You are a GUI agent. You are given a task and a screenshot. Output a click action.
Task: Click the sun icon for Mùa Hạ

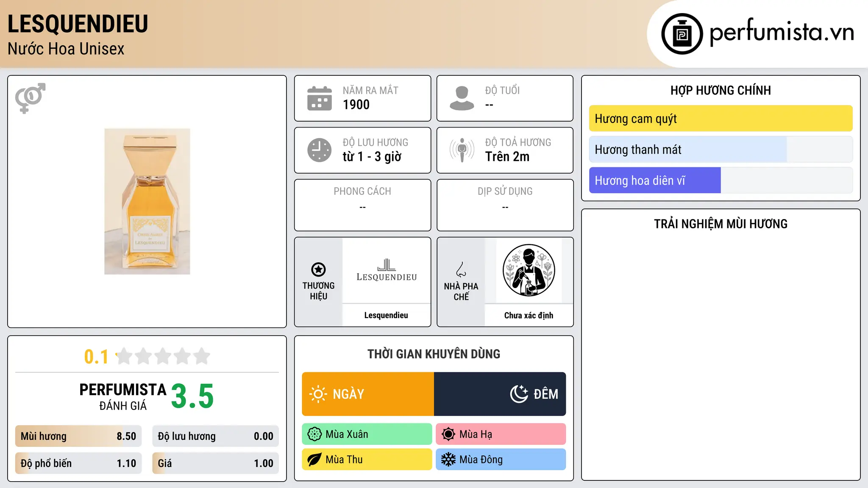point(448,434)
